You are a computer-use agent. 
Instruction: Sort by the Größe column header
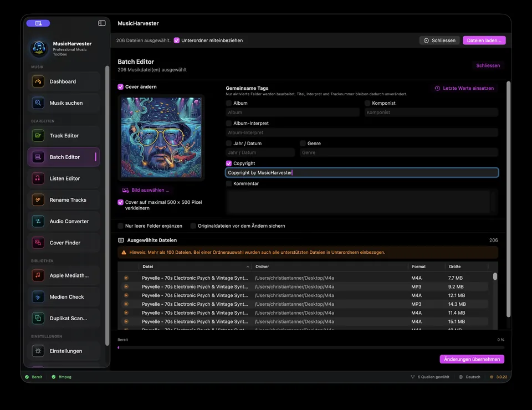pyautogui.click(x=467, y=266)
